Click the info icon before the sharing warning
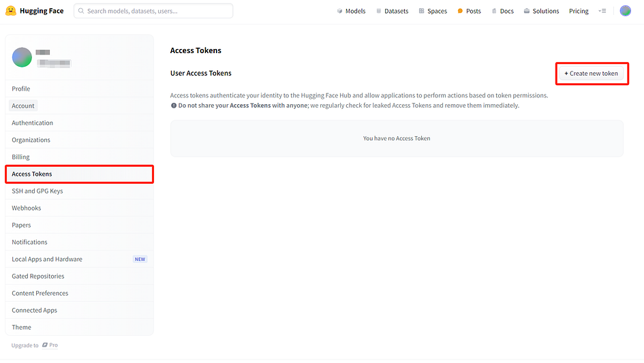 (x=174, y=106)
